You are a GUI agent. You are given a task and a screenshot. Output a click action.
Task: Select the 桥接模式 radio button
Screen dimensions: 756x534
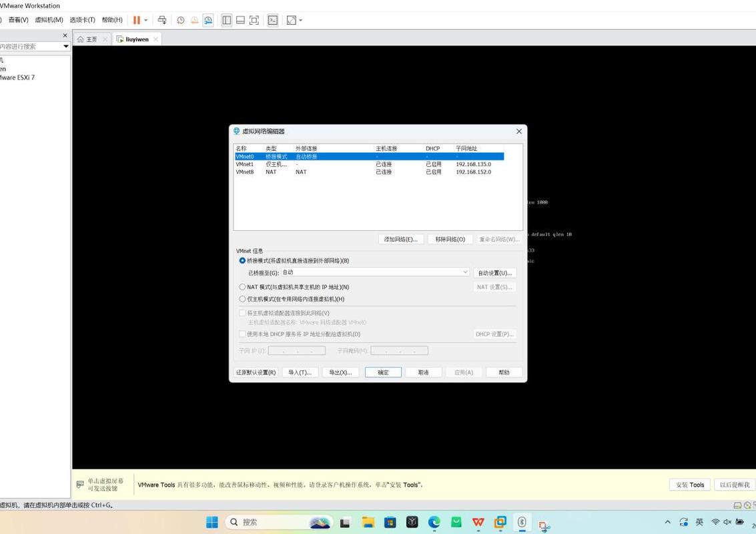[x=242, y=260]
